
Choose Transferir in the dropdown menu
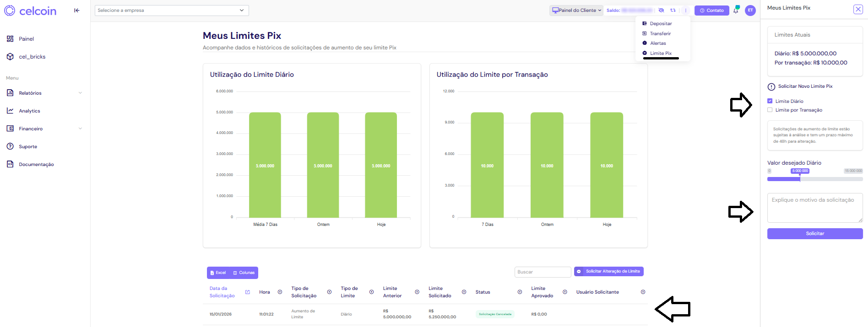[660, 34]
